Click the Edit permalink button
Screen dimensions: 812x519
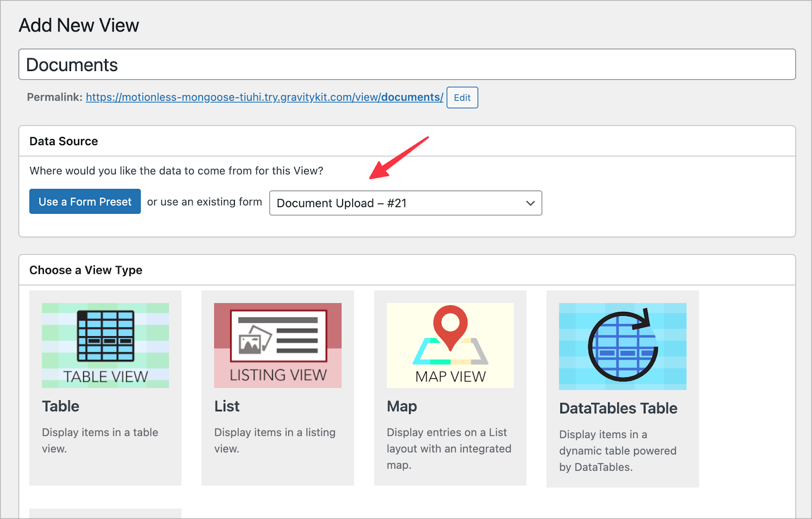pyautogui.click(x=462, y=98)
